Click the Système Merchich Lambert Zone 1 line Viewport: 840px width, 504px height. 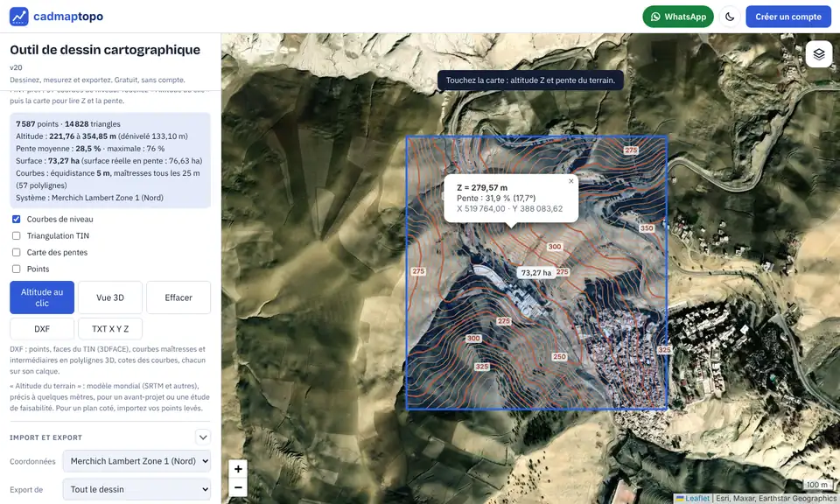[89, 198]
